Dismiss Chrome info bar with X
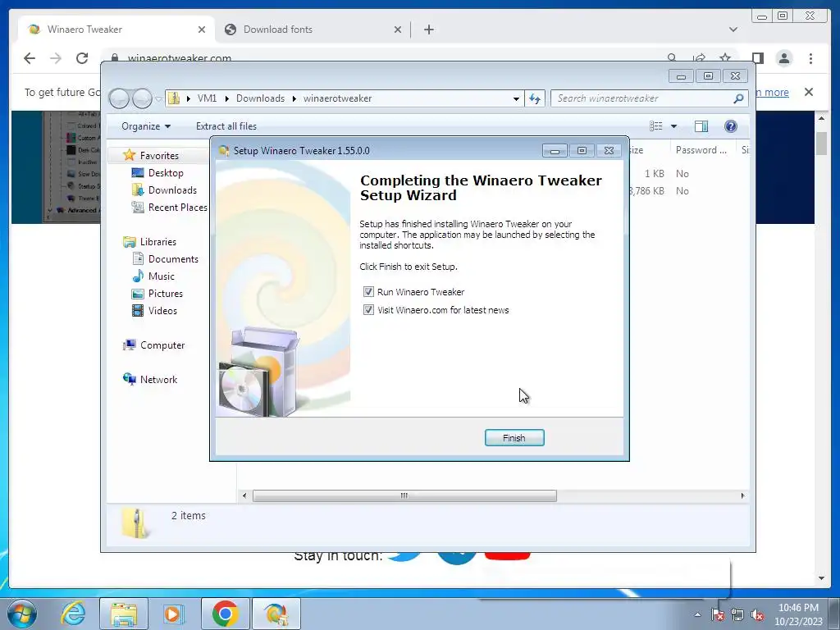The image size is (840, 630). (809, 92)
